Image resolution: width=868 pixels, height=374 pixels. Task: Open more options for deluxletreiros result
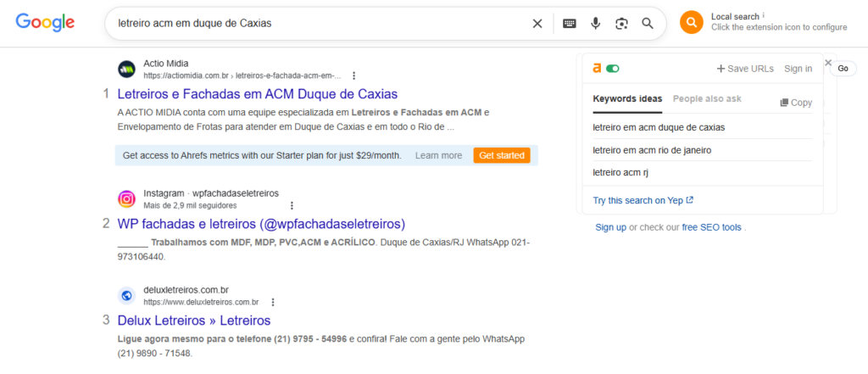click(272, 303)
